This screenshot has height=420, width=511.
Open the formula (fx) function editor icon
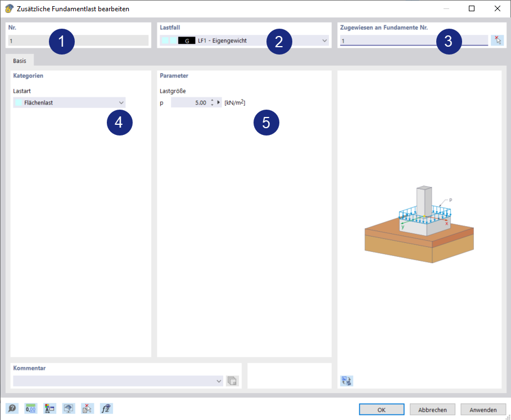click(x=106, y=408)
